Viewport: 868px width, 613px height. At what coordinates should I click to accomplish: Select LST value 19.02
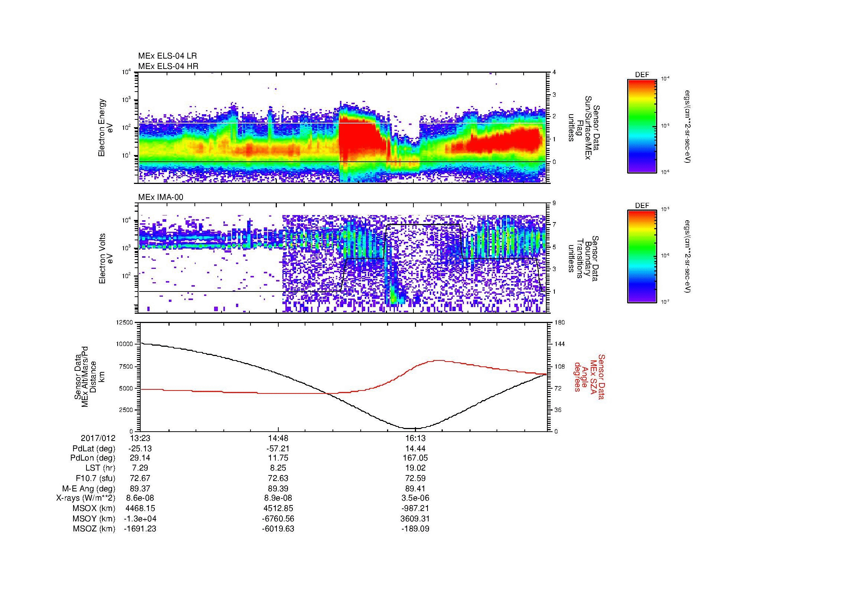point(415,468)
